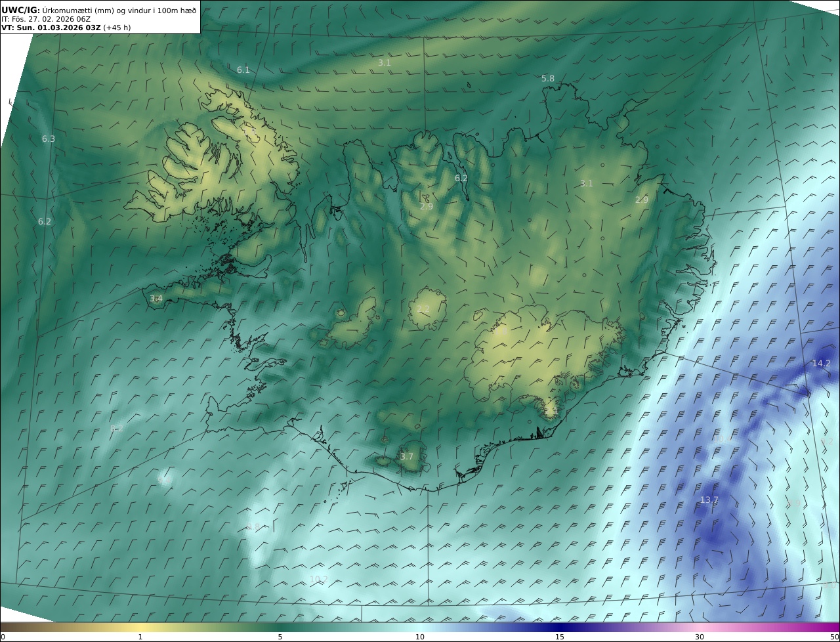This screenshot has width=840, height=642.
Task: Select the IT: Fös. 27. 02. 2026 06Z line
Action: tap(46, 19)
